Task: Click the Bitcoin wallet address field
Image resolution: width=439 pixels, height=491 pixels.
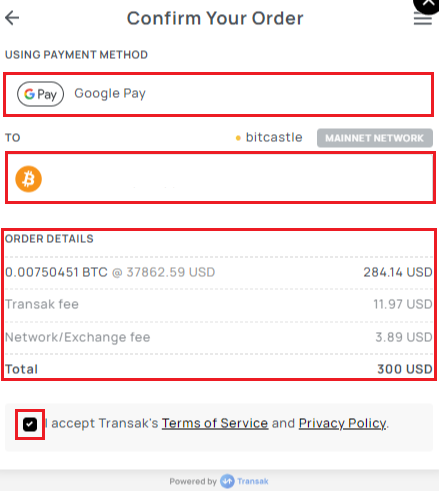Action: (x=220, y=178)
